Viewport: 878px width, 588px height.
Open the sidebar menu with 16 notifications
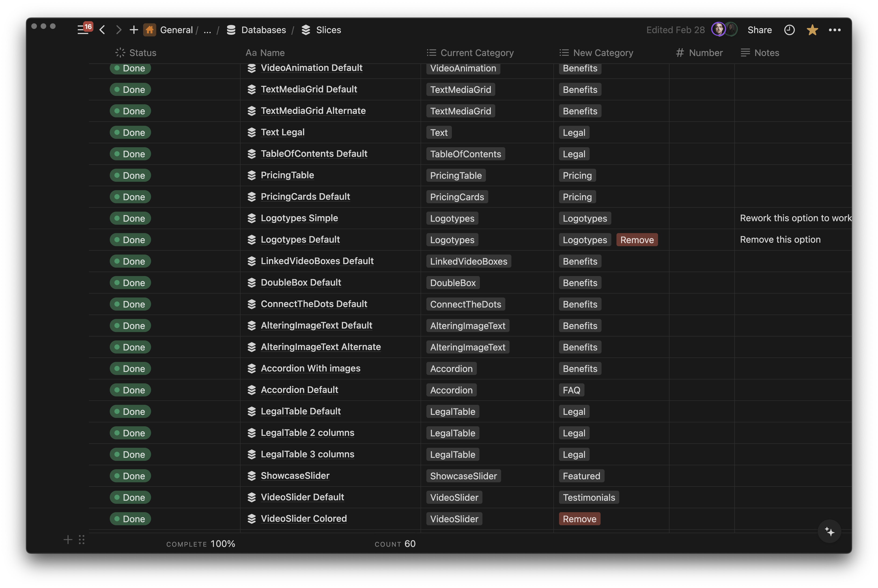pyautogui.click(x=83, y=30)
